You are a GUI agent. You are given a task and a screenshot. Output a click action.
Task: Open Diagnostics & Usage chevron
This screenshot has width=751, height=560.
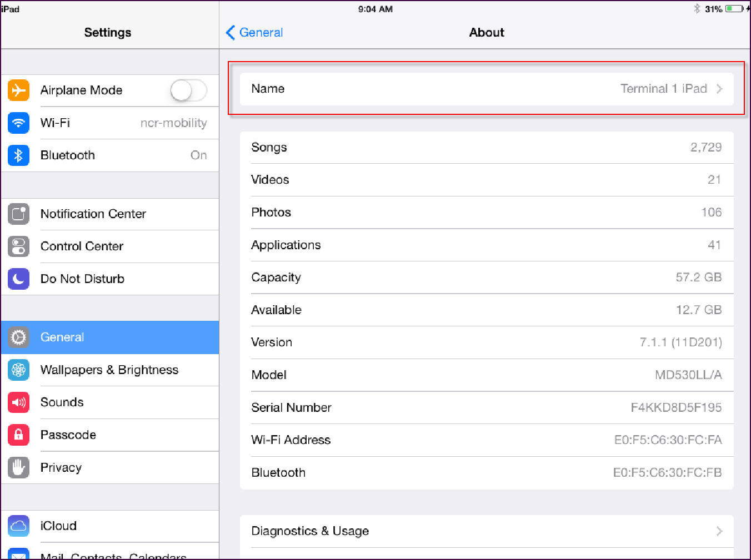(x=719, y=531)
